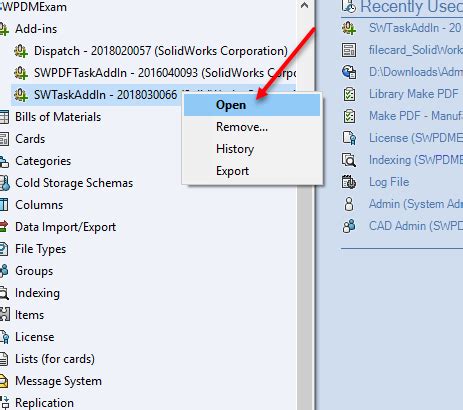Viewport: 463px width, 410px height.
Task: Click the Library Make PDF task icon
Action: pos(349,94)
